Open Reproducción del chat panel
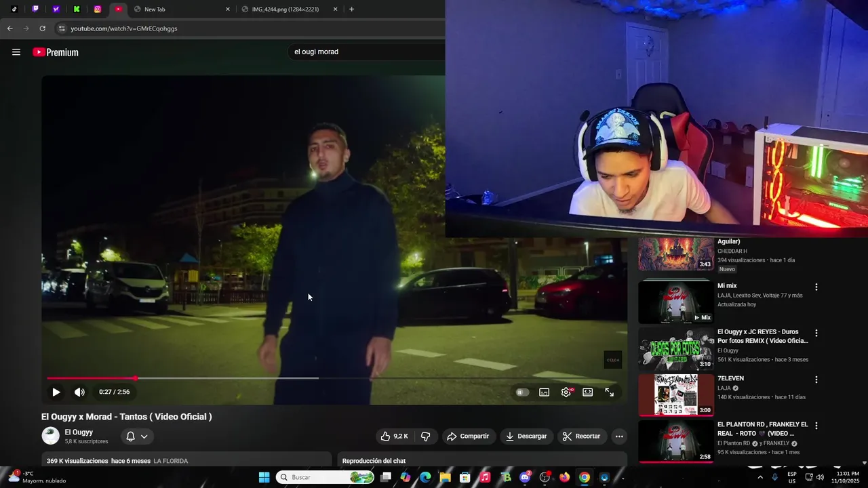The image size is (868, 488). 374,461
